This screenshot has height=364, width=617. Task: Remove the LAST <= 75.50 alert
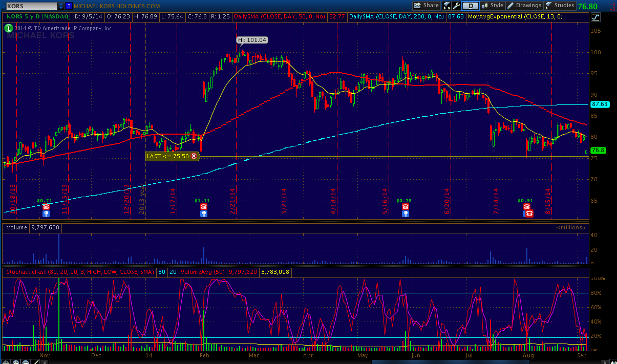pos(194,156)
